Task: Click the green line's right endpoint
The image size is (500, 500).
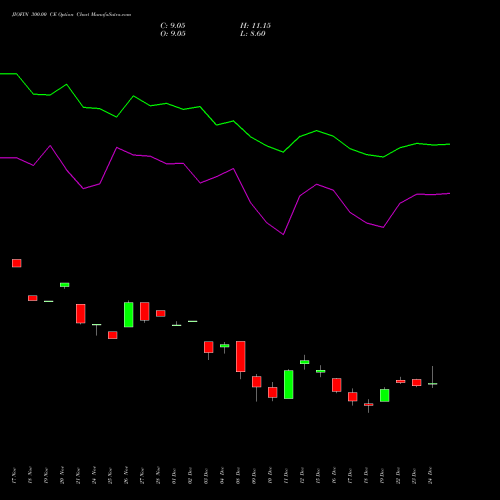Action: click(x=450, y=144)
